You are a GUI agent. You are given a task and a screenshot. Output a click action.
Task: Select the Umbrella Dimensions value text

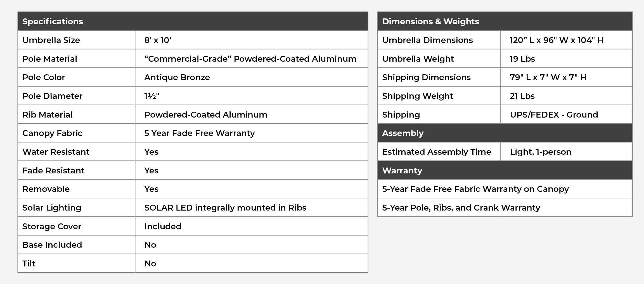click(x=556, y=40)
